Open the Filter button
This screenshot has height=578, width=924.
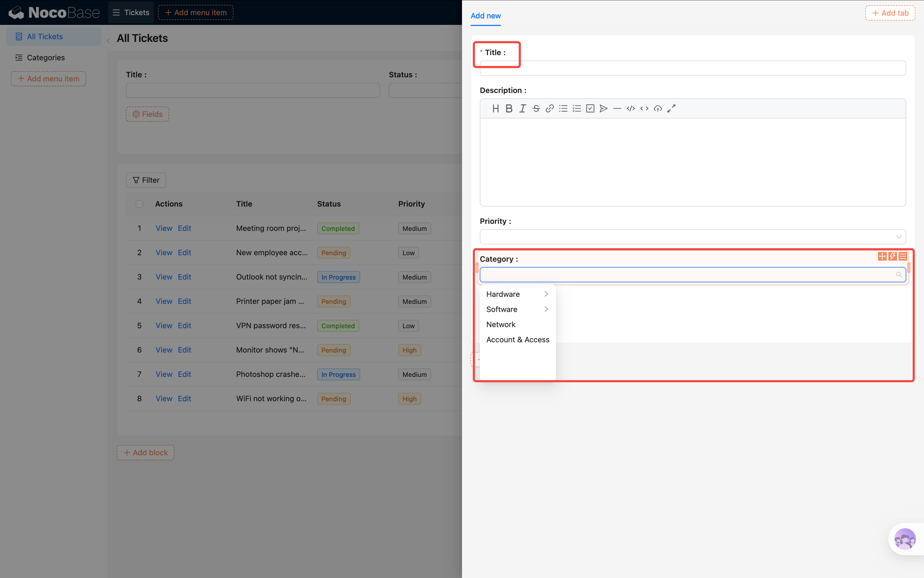[146, 180]
